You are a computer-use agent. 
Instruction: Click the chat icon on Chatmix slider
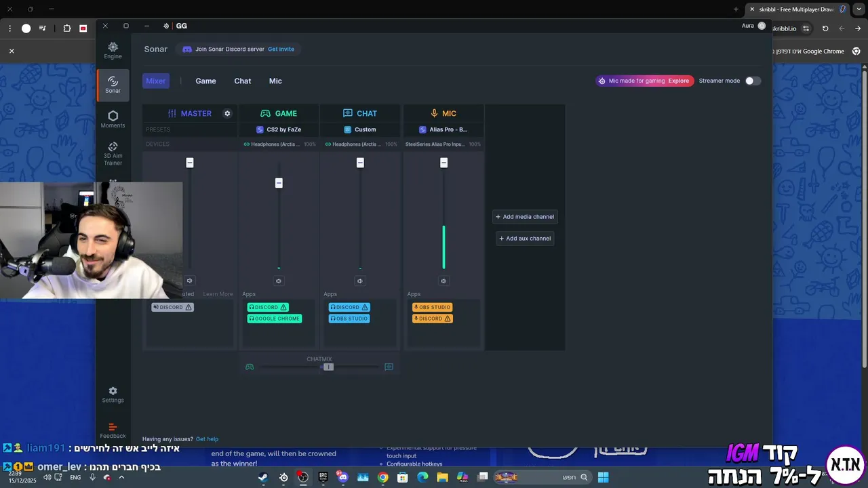pyautogui.click(x=389, y=367)
